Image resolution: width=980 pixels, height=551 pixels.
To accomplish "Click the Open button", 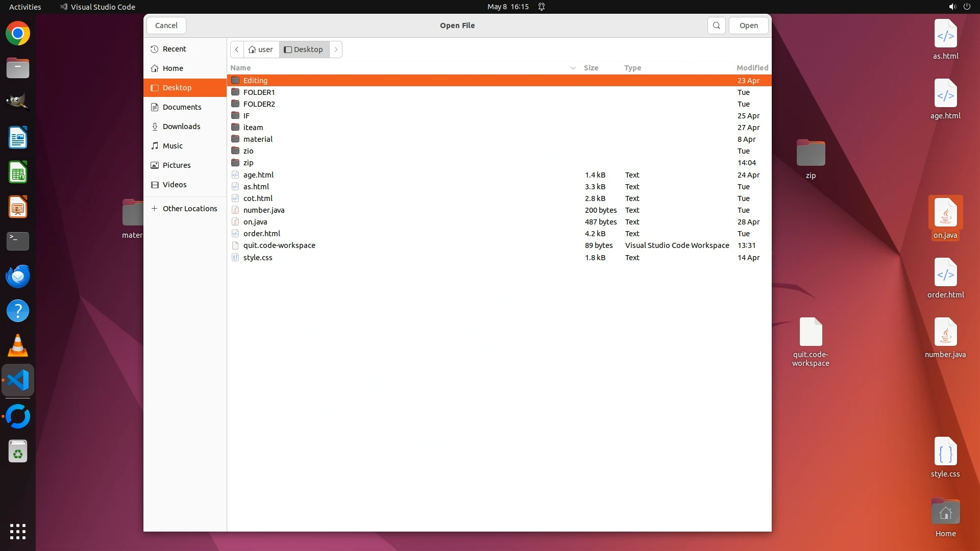I will click(748, 26).
